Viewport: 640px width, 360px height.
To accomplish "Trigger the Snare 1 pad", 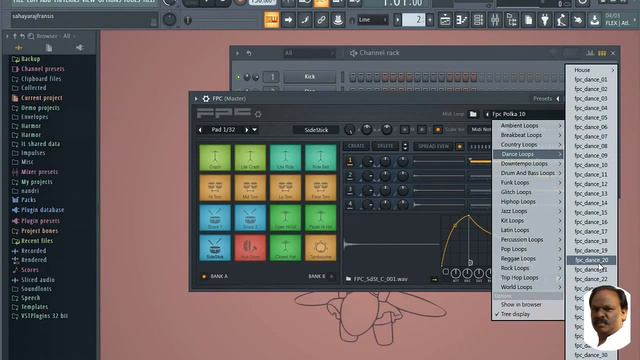I will tap(215, 218).
